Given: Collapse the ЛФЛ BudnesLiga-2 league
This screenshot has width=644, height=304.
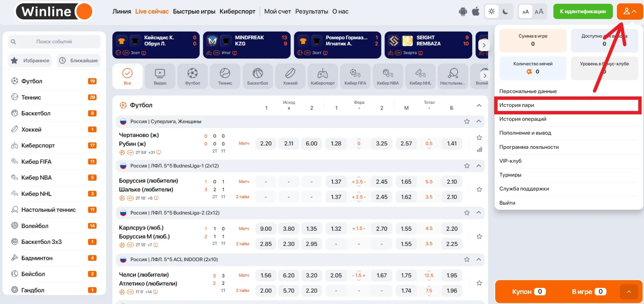Looking at the screenshot, I should point(479,213).
